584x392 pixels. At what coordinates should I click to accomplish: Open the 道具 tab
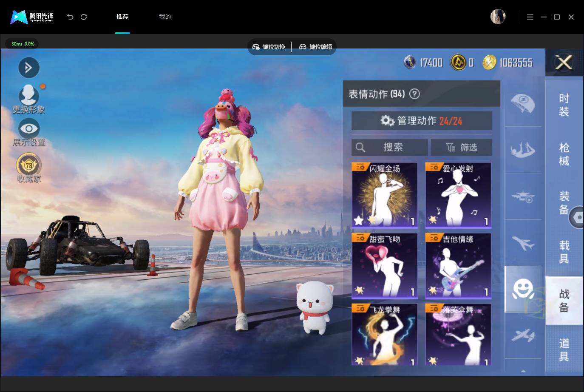coord(564,349)
